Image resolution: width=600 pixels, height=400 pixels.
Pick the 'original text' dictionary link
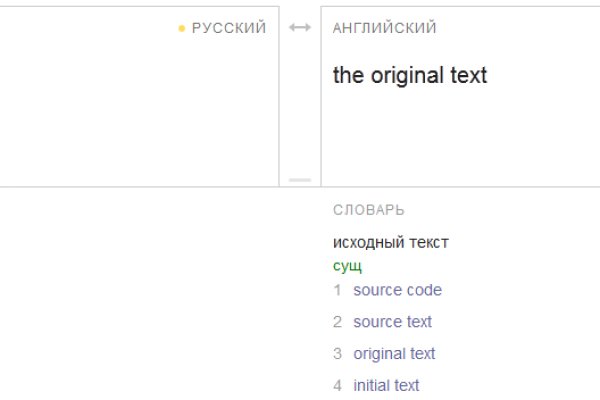pos(394,354)
